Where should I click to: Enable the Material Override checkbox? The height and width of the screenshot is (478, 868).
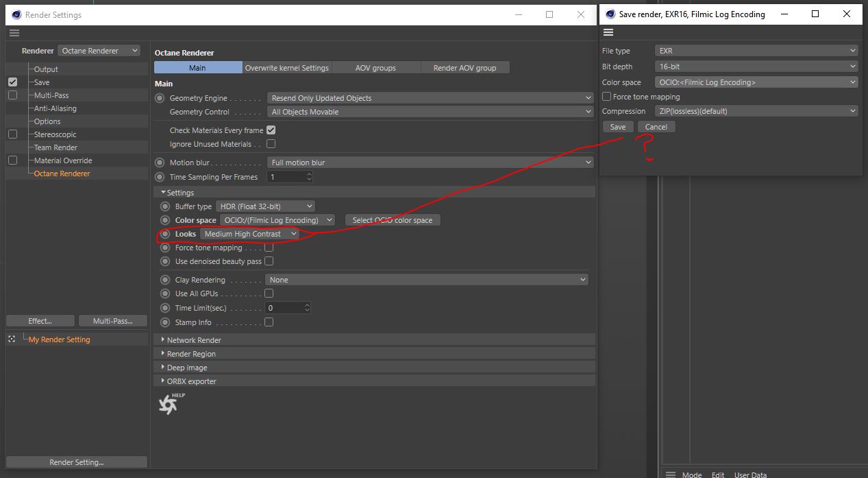coord(12,160)
